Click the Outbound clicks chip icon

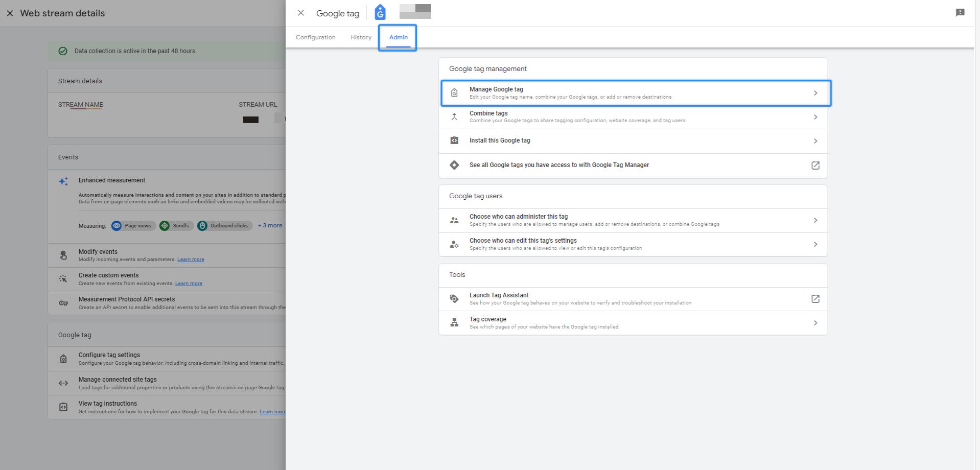(x=202, y=226)
